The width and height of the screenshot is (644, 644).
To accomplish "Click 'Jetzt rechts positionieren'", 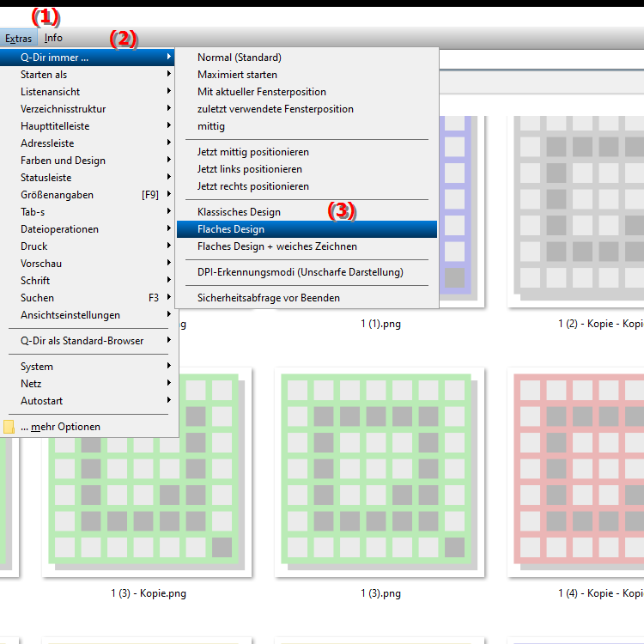I will tap(307, 186).
